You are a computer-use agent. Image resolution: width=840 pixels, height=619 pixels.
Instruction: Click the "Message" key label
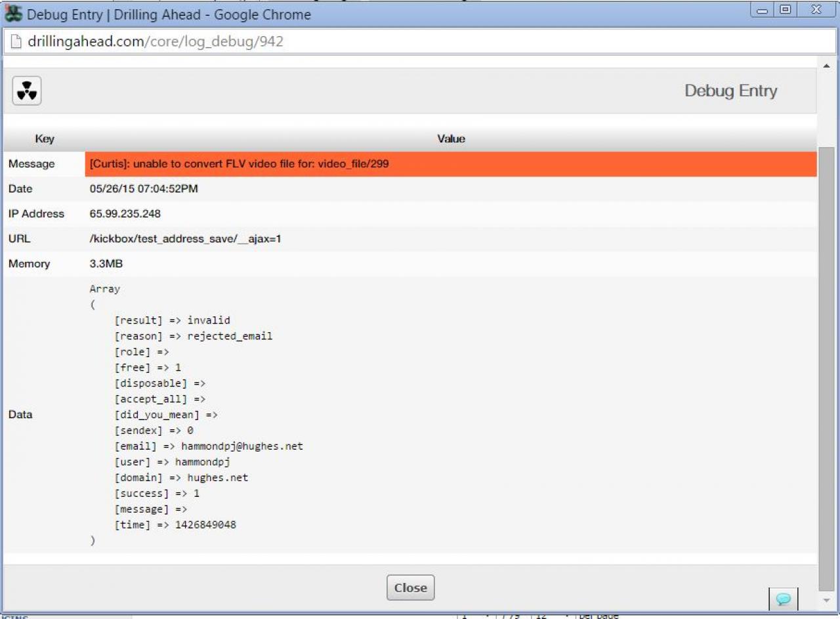(31, 164)
